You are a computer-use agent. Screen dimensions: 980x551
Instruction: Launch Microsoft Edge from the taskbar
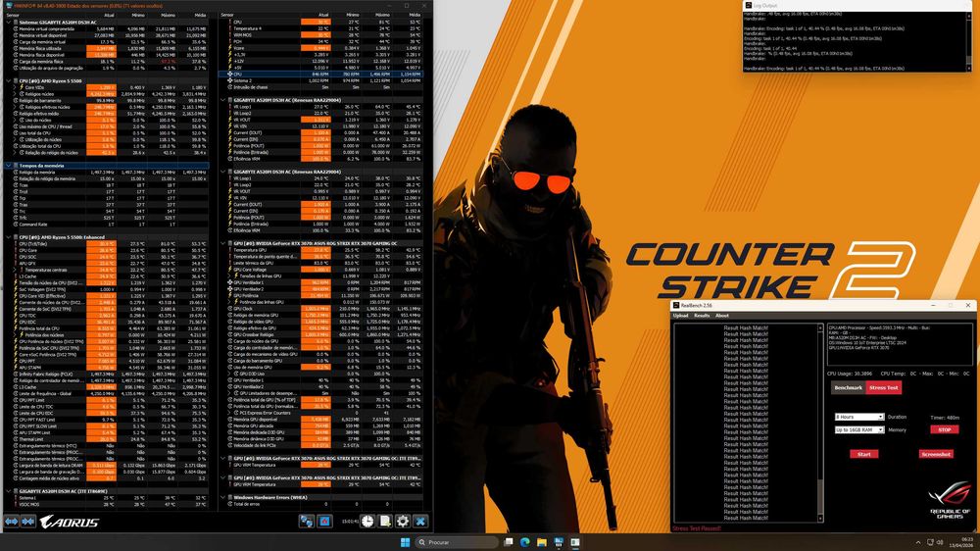tap(525, 542)
